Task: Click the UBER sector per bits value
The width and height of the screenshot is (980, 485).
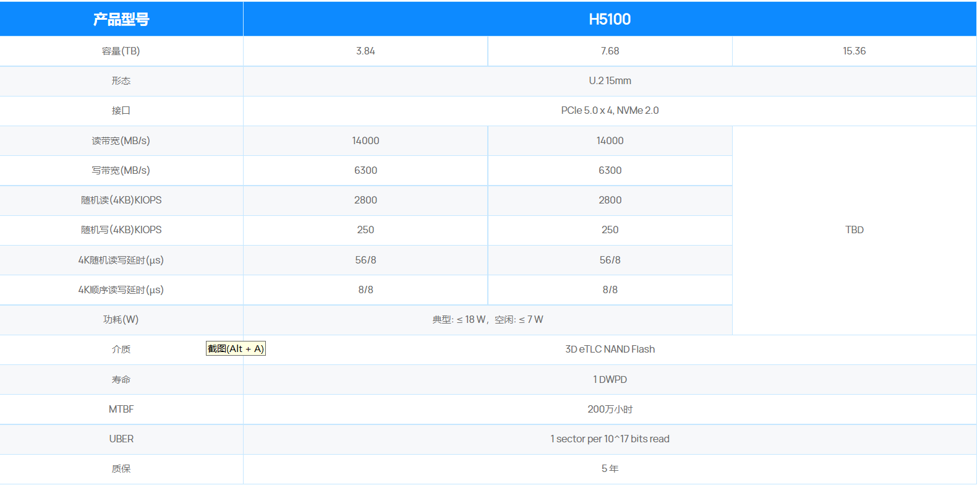Action: click(x=610, y=439)
